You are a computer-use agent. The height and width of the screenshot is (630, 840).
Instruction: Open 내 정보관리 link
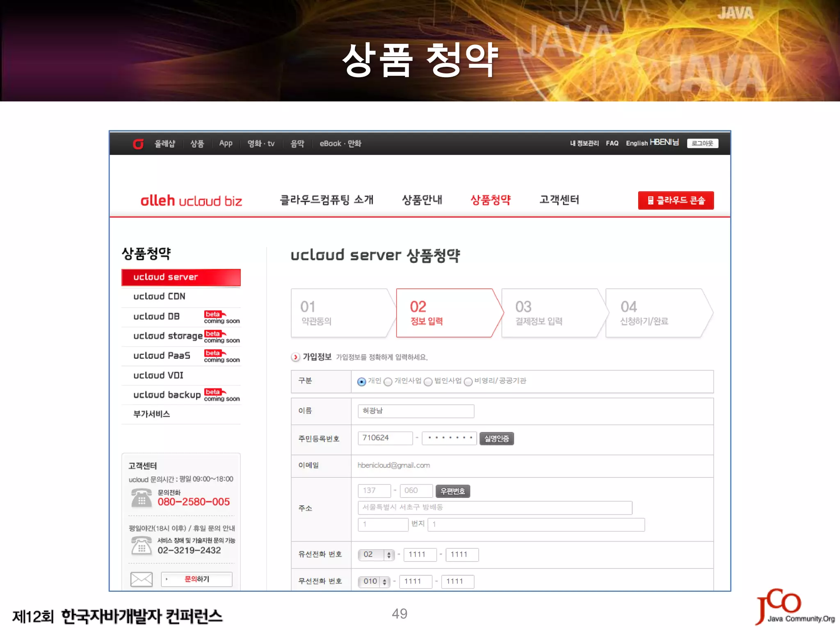[x=584, y=143]
